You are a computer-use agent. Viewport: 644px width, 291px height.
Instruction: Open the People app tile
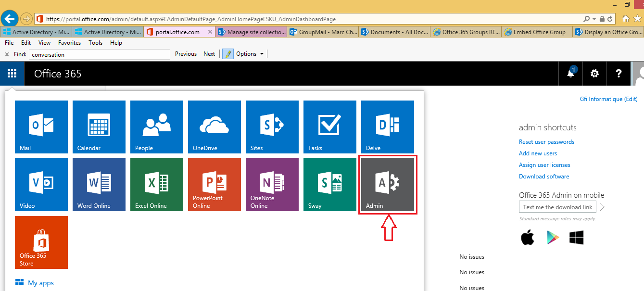coord(157,127)
